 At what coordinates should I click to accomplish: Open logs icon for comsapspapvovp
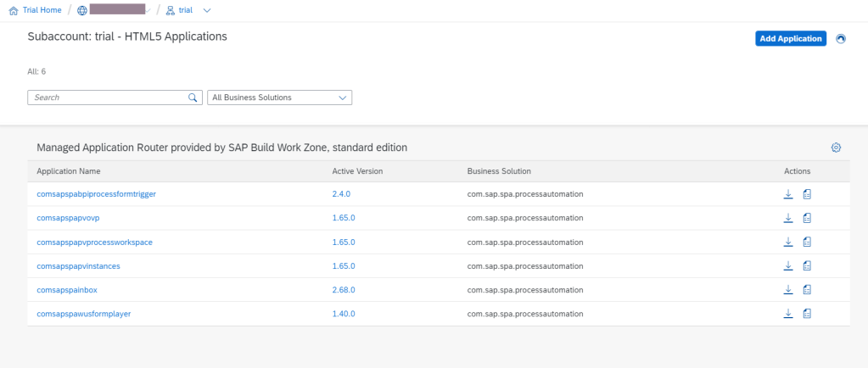pyautogui.click(x=808, y=218)
